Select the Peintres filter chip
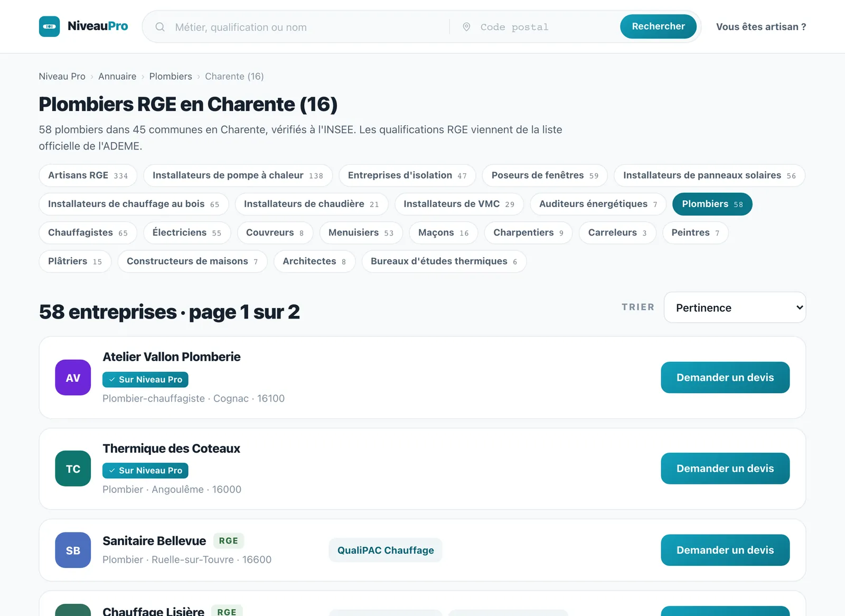Viewport: 845px width, 616px height. (695, 232)
